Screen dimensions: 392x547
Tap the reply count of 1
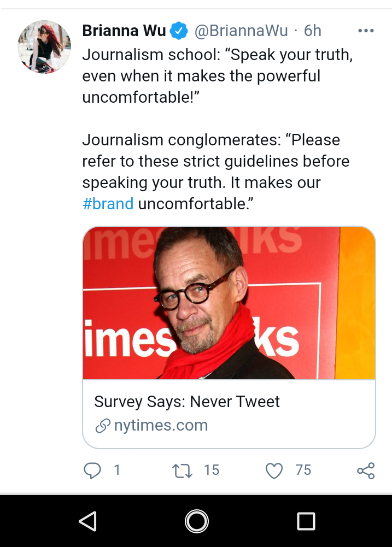tap(118, 470)
